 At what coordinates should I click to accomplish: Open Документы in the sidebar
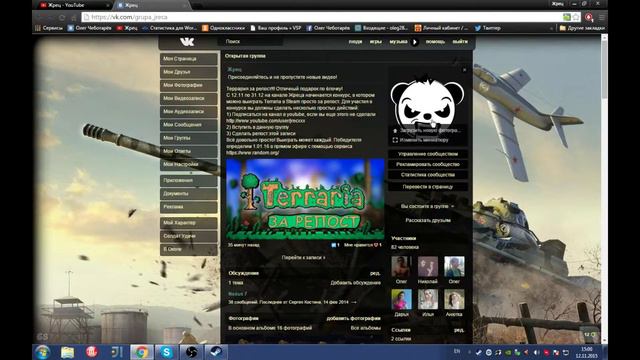pos(189,193)
